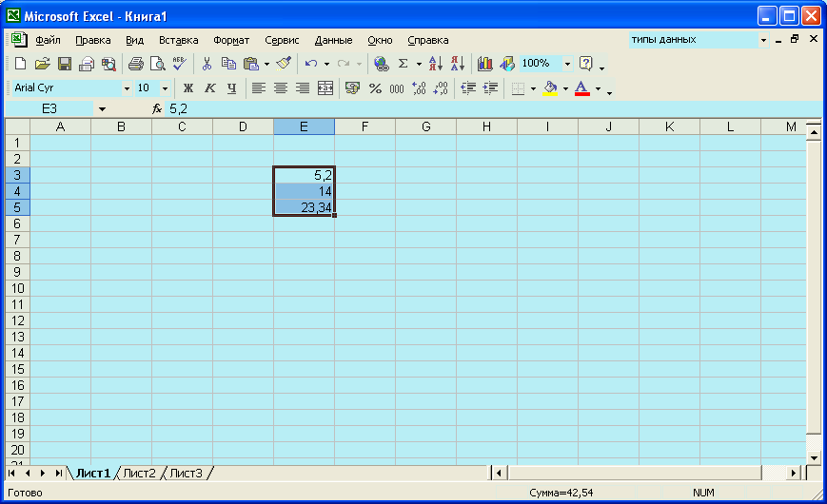
Task: Apply percent style
Action: (375, 88)
